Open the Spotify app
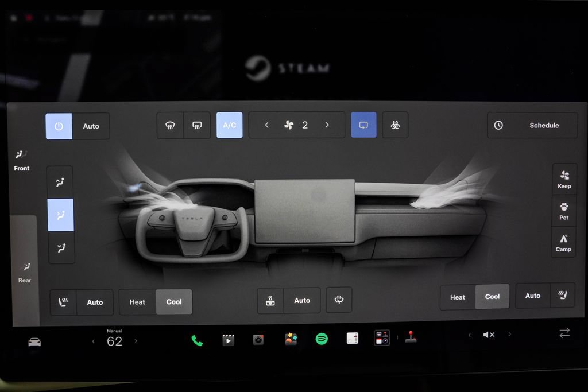Viewport: 588px width, 392px height. (322, 339)
